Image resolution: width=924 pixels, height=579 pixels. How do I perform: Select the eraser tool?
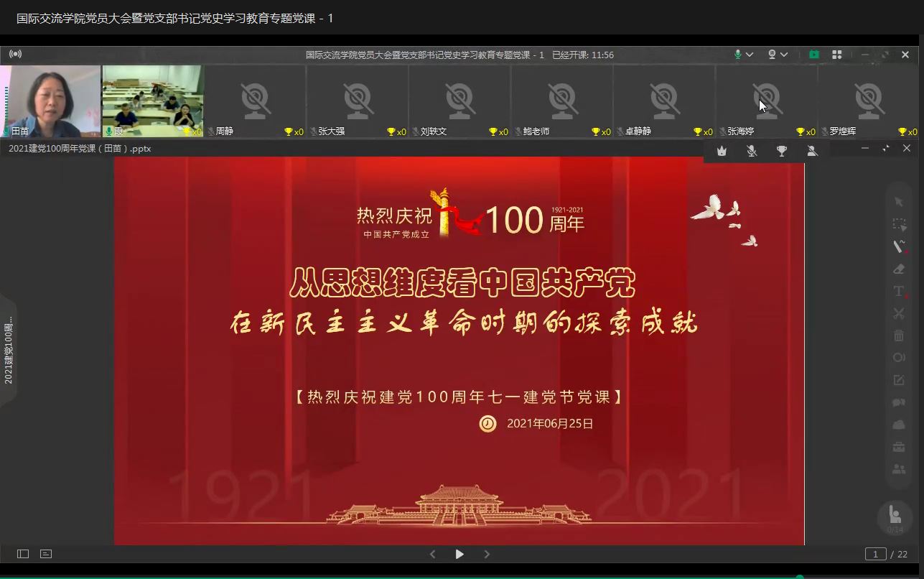click(x=898, y=269)
